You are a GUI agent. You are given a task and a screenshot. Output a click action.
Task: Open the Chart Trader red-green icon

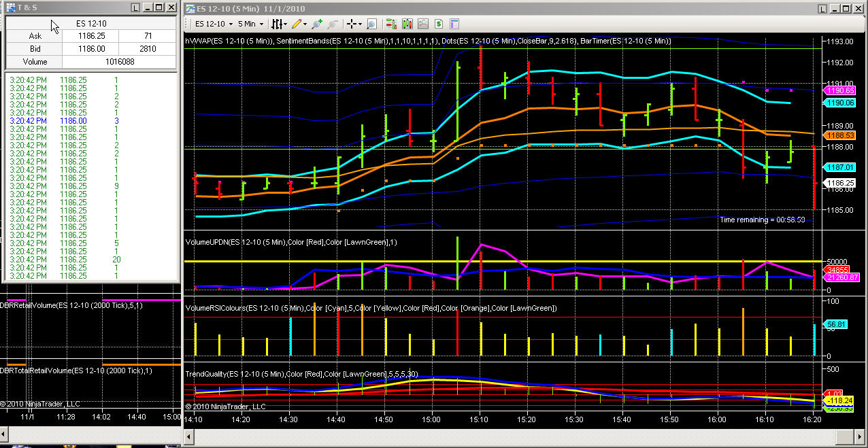click(x=392, y=23)
